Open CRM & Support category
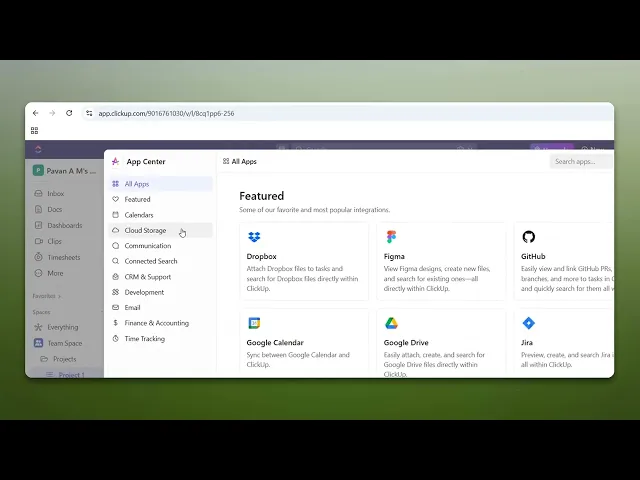Screen dimensions: 640x480 click(161, 276)
